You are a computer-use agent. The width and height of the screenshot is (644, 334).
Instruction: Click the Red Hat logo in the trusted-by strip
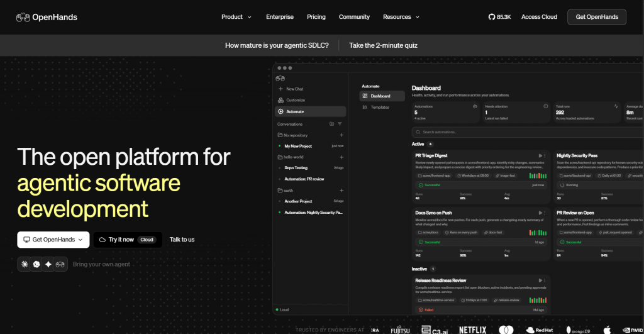coord(539,330)
